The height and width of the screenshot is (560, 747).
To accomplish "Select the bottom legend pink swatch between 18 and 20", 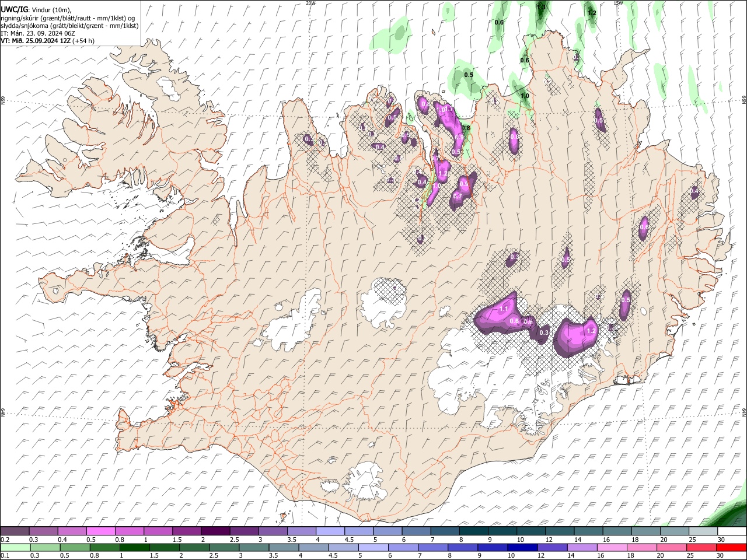I will [641, 548].
